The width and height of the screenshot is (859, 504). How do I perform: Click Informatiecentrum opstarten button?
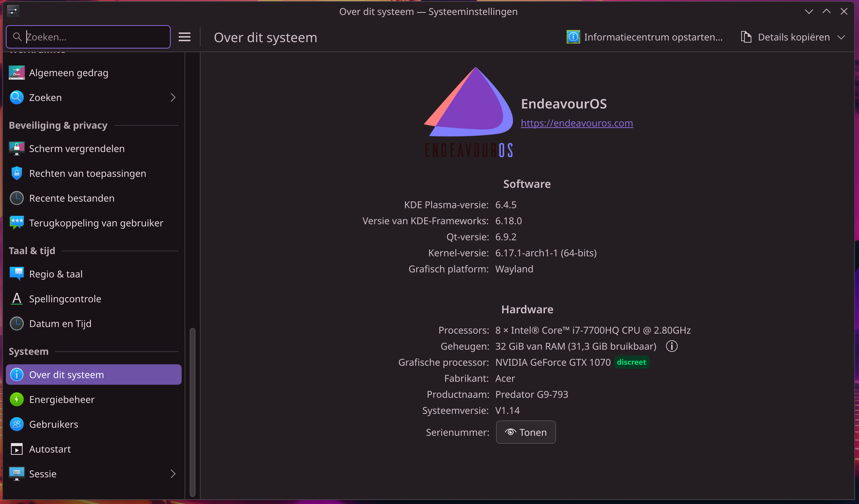(645, 37)
